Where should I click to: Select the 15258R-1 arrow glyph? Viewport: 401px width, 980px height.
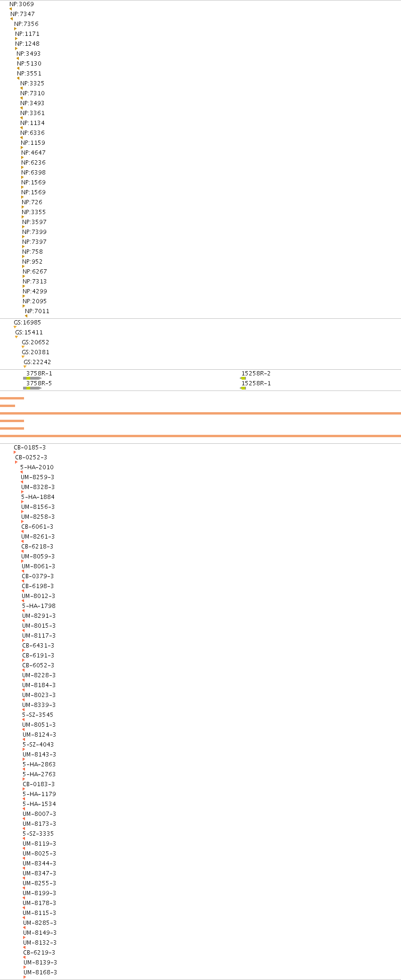243,388
